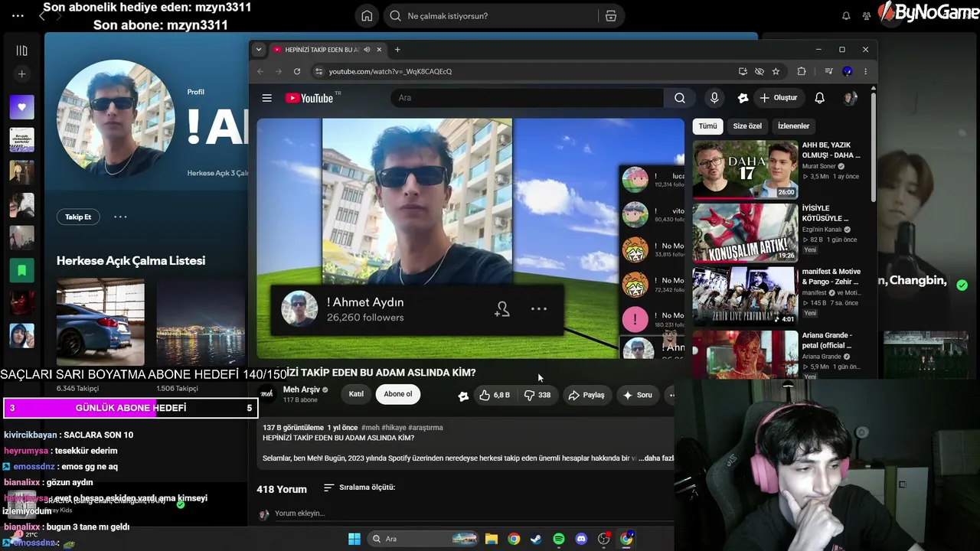This screenshot has width=980, height=551.
Task: Create a new Spotify playlist with plus
Action: pos(21,74)
